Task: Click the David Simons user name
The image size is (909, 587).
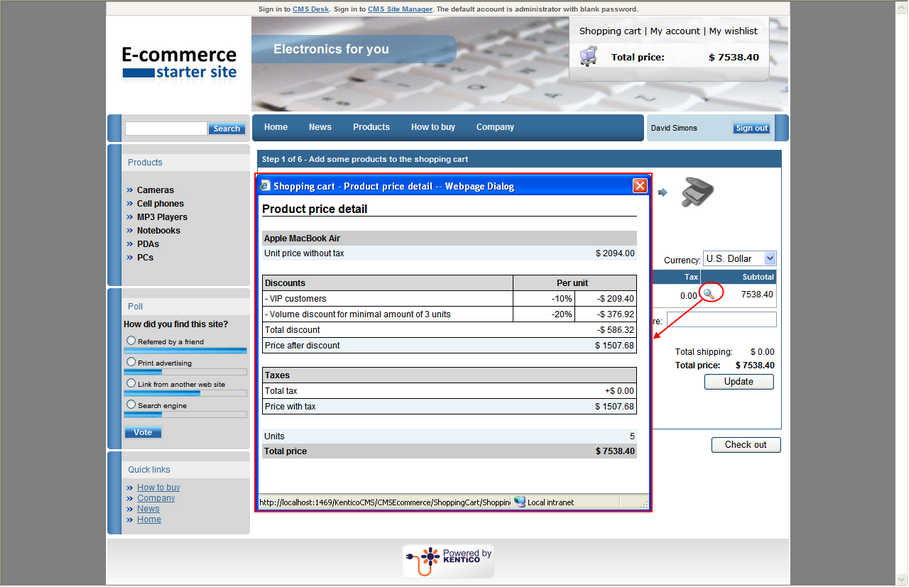Action: tap(674, 128)
